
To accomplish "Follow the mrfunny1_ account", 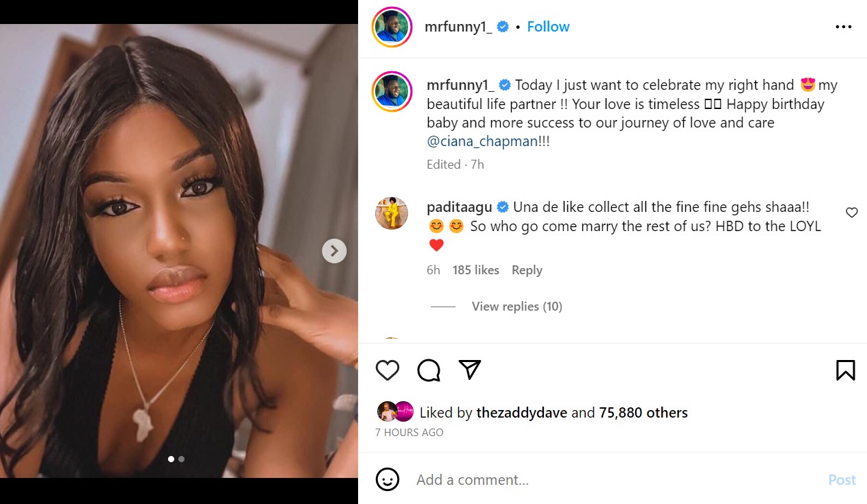I will (548, 27).
